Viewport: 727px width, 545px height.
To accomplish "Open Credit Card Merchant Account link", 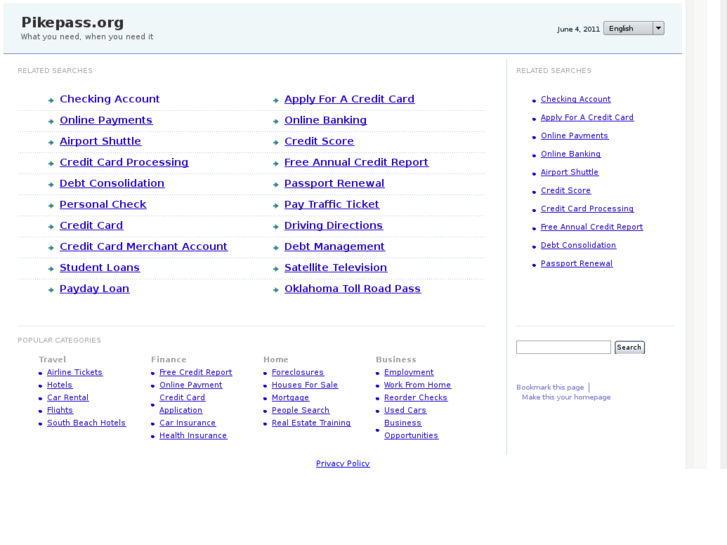I will coord(143,247).
